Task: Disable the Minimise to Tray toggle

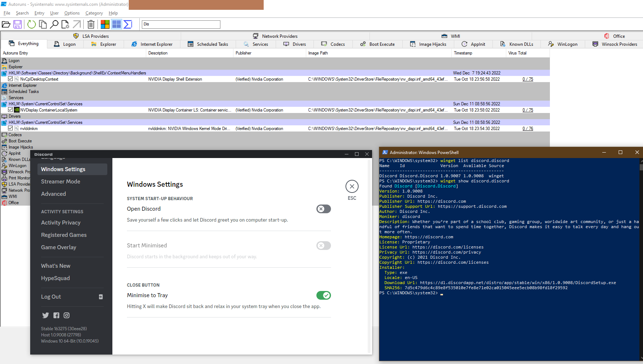Action: (x=323, y=295)
